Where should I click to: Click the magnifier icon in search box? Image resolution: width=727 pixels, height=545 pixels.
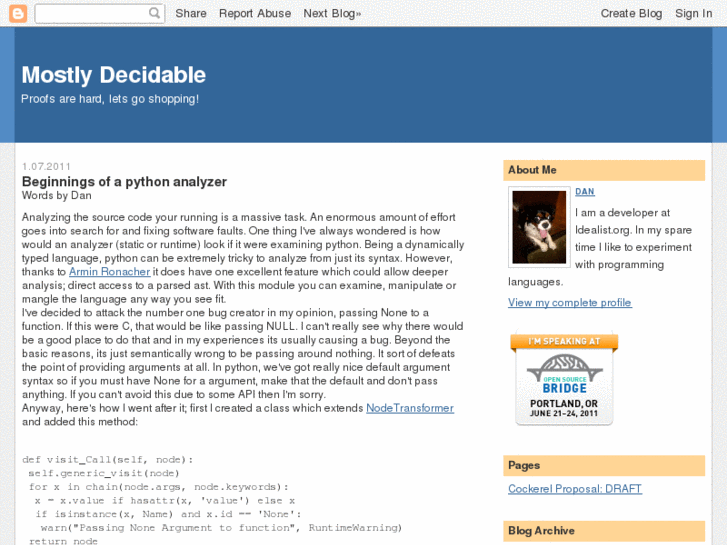[x=154, y=13]
